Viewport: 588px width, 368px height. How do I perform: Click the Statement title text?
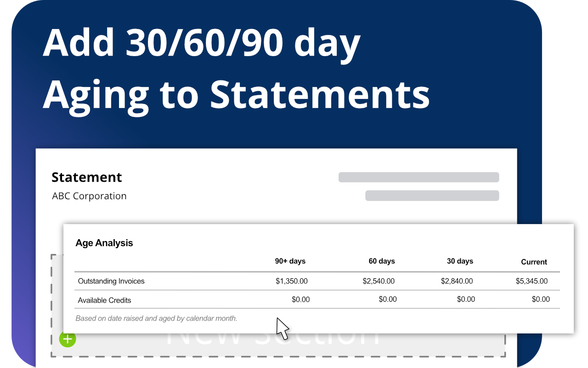point(87,177)
